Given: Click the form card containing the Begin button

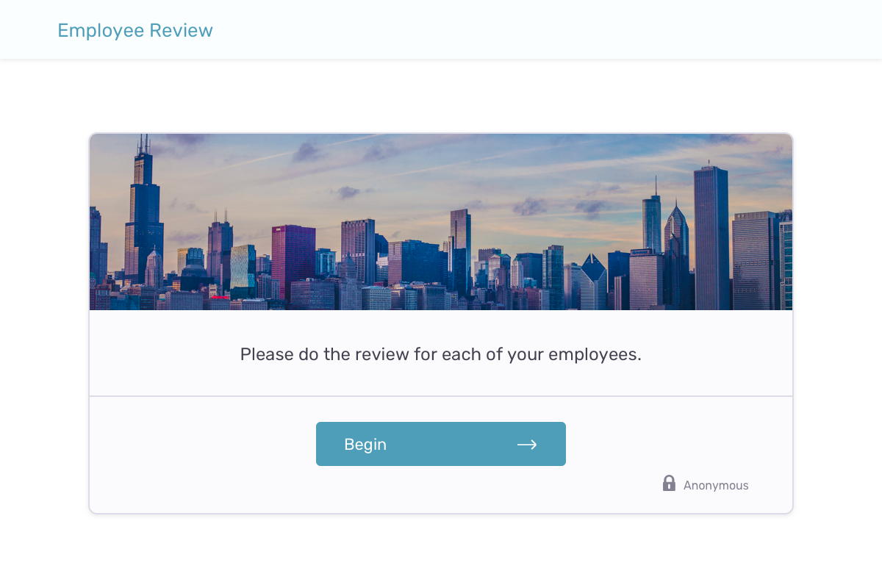Looking at the screenshot, I should click(441, 323).
